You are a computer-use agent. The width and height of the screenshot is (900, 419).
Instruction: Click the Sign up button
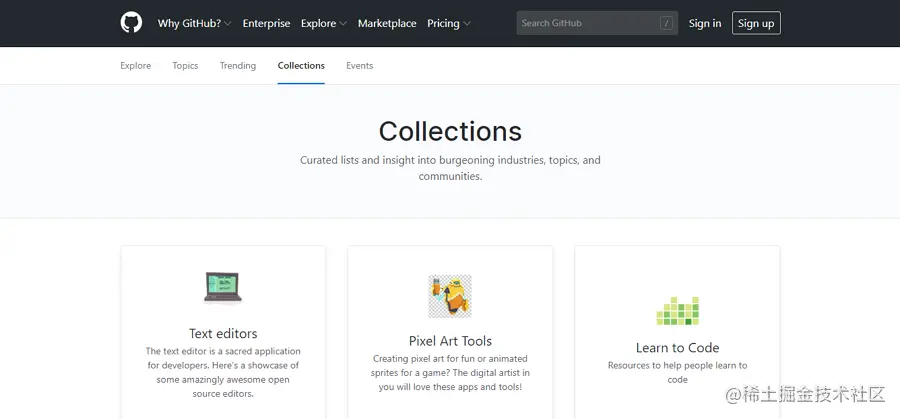coord(756,24)
